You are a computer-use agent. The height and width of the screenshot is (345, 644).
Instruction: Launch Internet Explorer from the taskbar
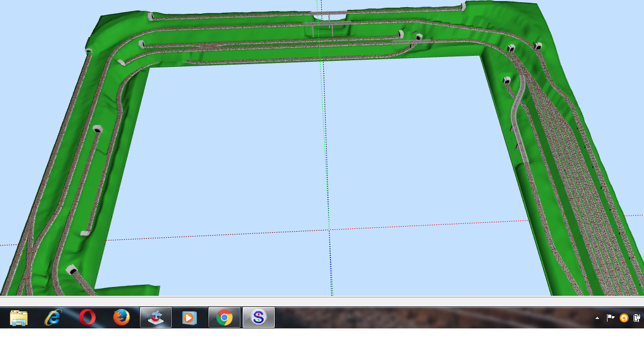point(53,317)
